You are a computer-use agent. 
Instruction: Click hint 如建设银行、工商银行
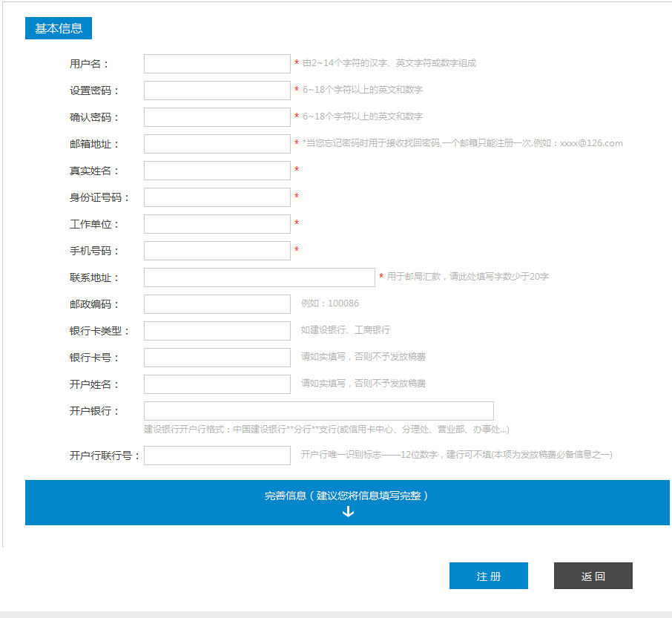346,330
